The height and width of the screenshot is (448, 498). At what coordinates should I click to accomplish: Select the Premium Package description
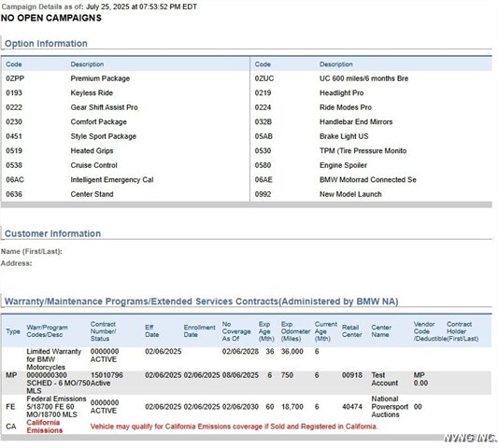click(100, 78)
